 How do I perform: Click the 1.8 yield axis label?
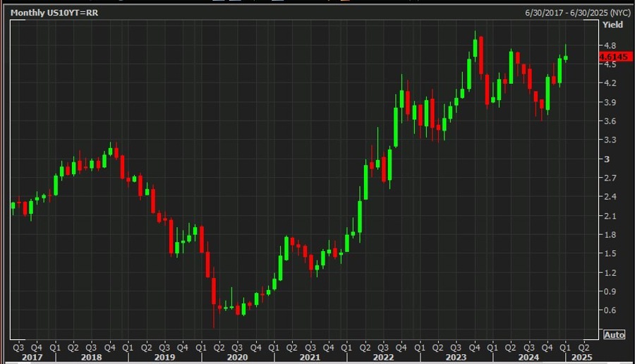[x=610, y=235]
